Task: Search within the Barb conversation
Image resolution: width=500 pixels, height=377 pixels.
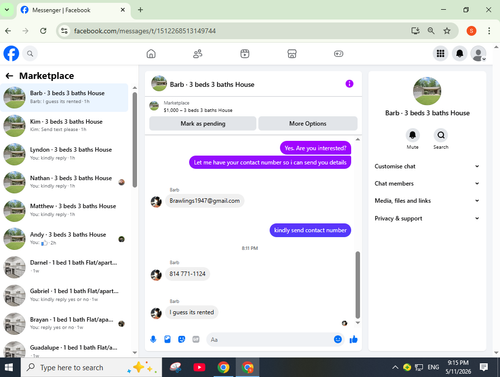Action: coord(441,135)
